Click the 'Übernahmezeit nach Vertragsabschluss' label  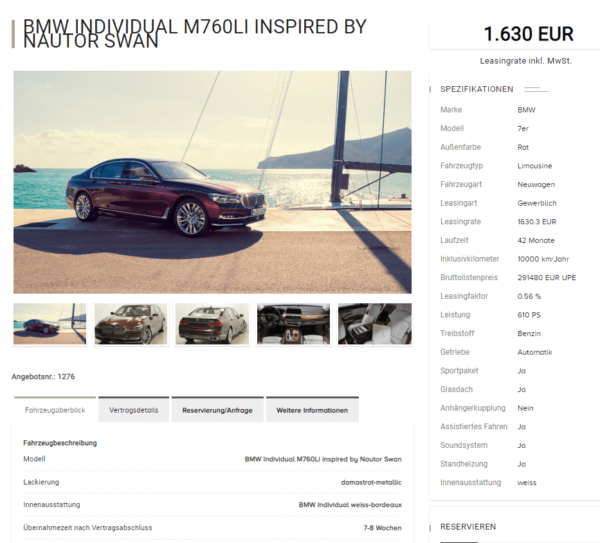(88, 528)
